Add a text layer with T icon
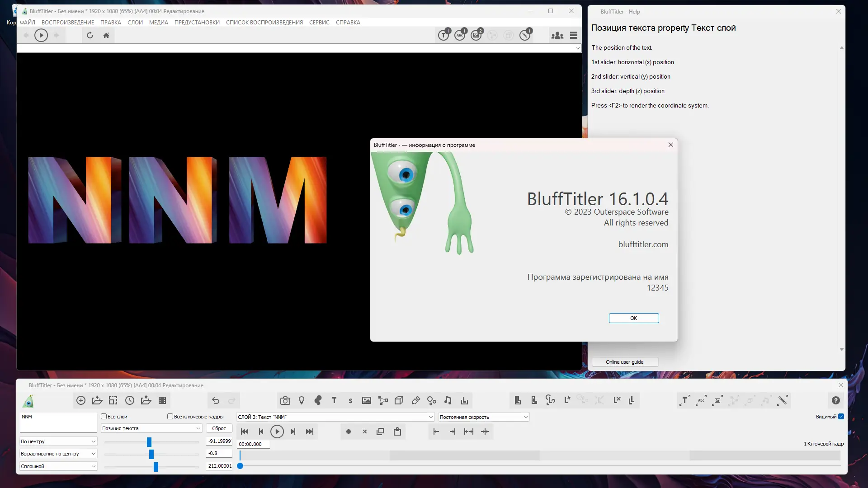868x488 pixels. 334,400
